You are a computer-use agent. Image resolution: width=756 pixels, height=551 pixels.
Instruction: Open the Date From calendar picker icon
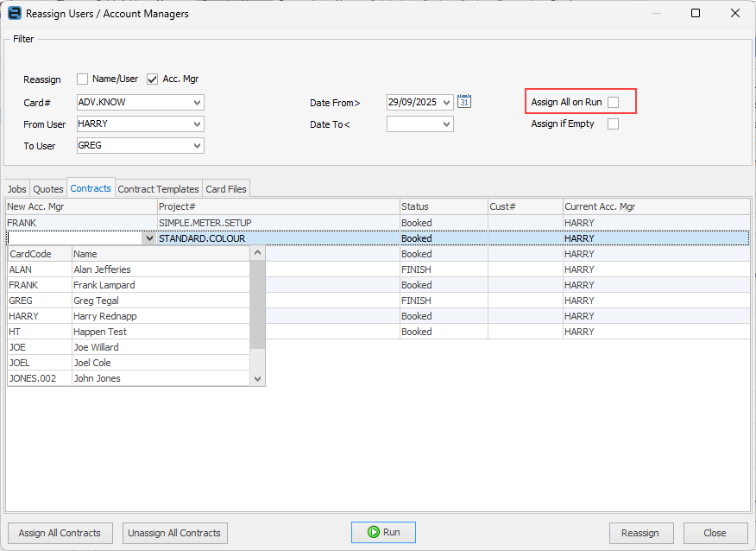click(464, 102)
